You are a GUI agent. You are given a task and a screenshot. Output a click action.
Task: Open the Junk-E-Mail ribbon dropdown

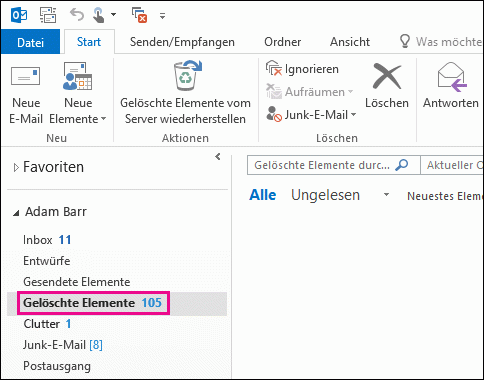[311, 115]
